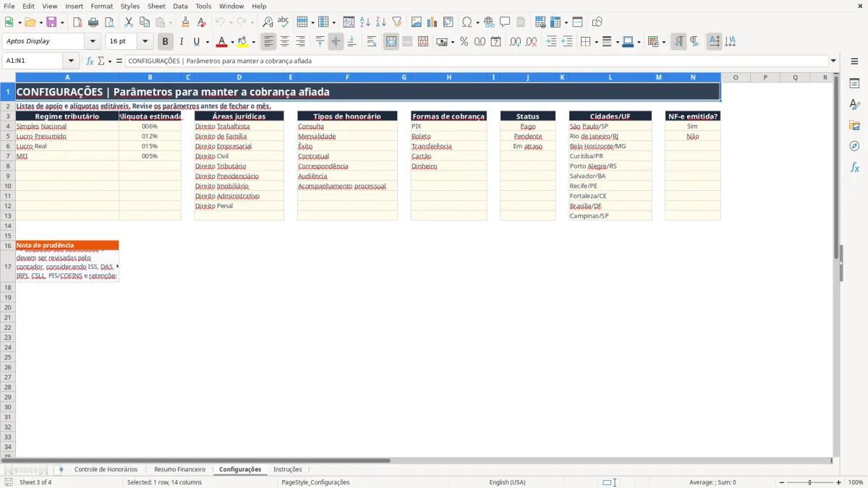Switch to Instruções sheet tab
Screen dimensions: 868x488
point(288,469)
